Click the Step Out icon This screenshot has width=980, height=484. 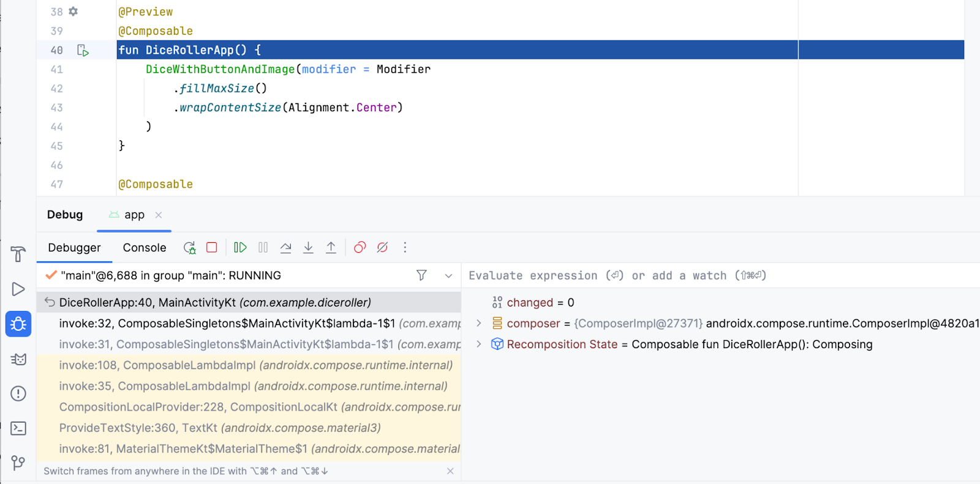[331, 248]
